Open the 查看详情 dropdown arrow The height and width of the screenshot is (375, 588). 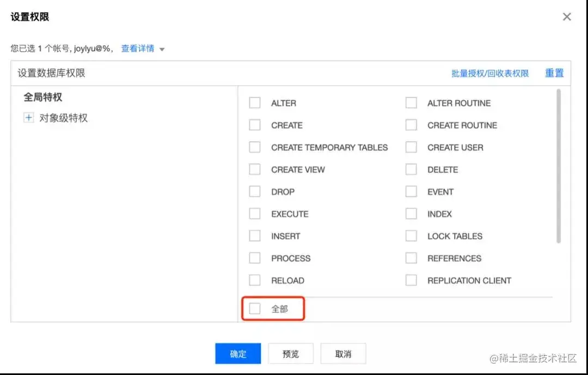click(x=162, y=49)
